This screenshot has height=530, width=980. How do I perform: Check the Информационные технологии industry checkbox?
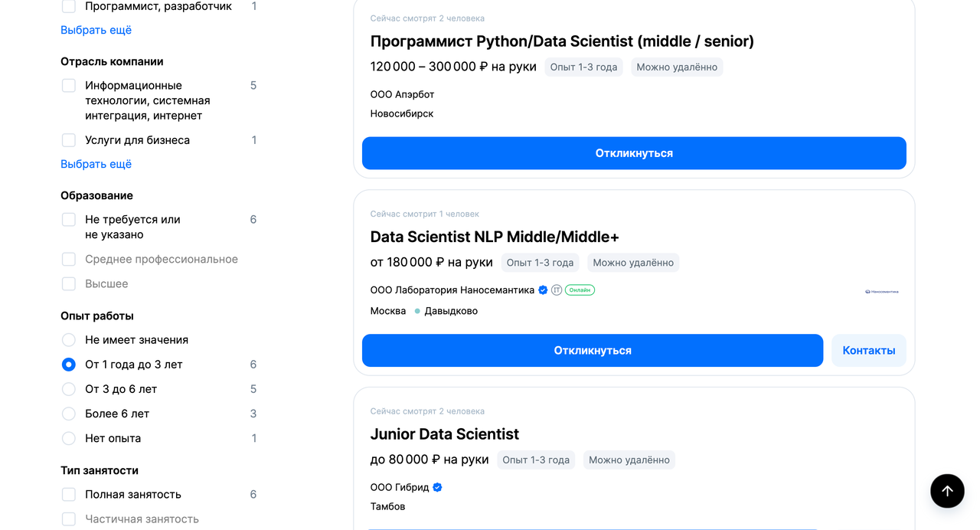point(69,86)
